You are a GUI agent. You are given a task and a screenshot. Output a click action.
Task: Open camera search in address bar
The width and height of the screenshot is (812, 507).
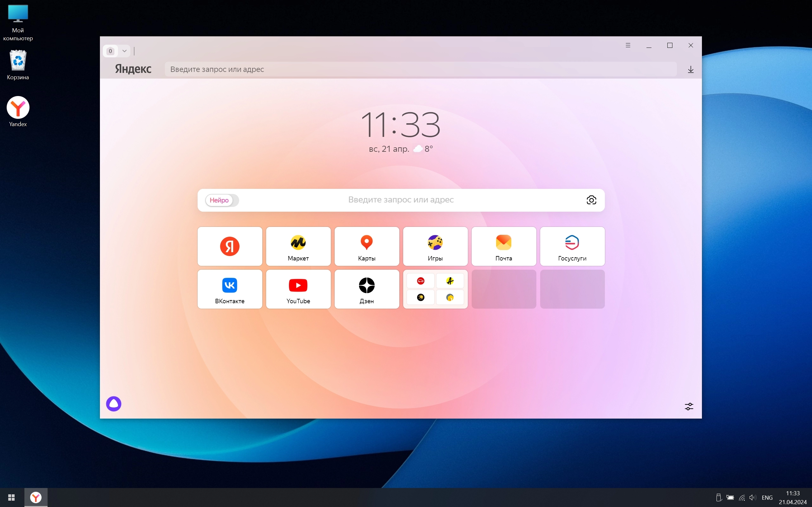(x=592, y=200)
